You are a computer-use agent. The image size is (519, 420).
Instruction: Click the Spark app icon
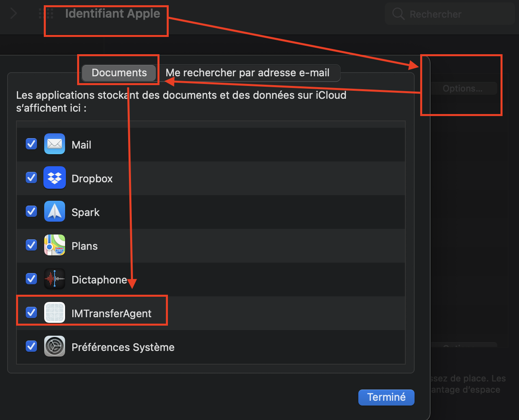(55, 211)
